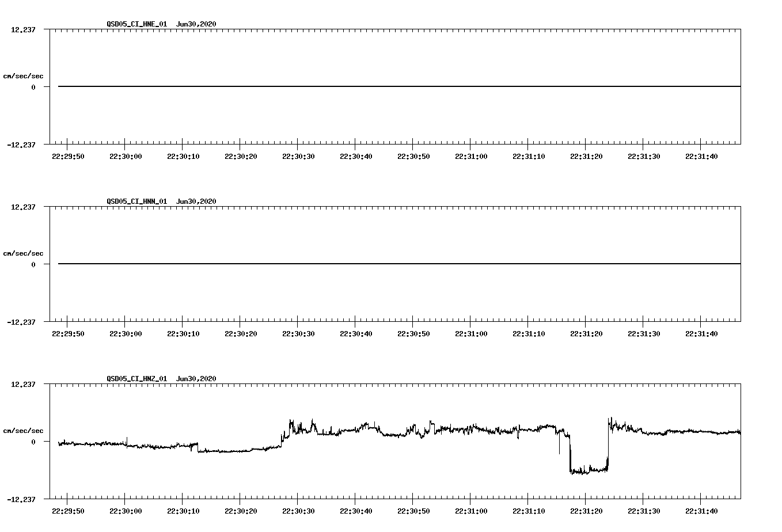Click the 12.237 upper limit on the HNN plot
The image size is (782, 532).
point(23,207)
